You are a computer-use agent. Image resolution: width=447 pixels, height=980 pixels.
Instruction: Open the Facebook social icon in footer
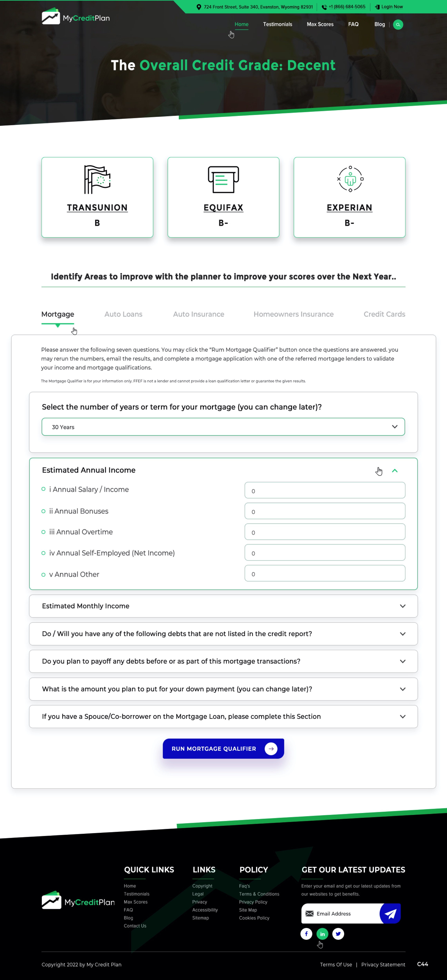click(306, 934)
